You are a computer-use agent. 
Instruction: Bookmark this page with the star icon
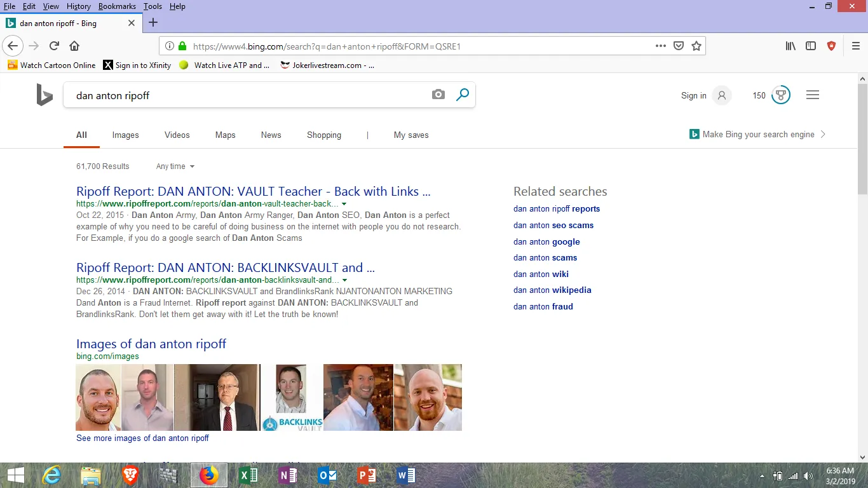coord(696,46)
